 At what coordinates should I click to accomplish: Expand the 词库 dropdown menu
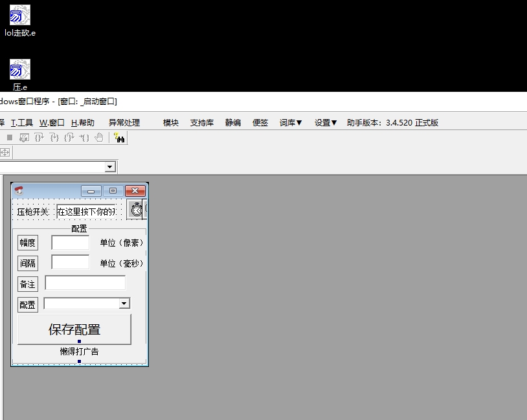point(291,122)
